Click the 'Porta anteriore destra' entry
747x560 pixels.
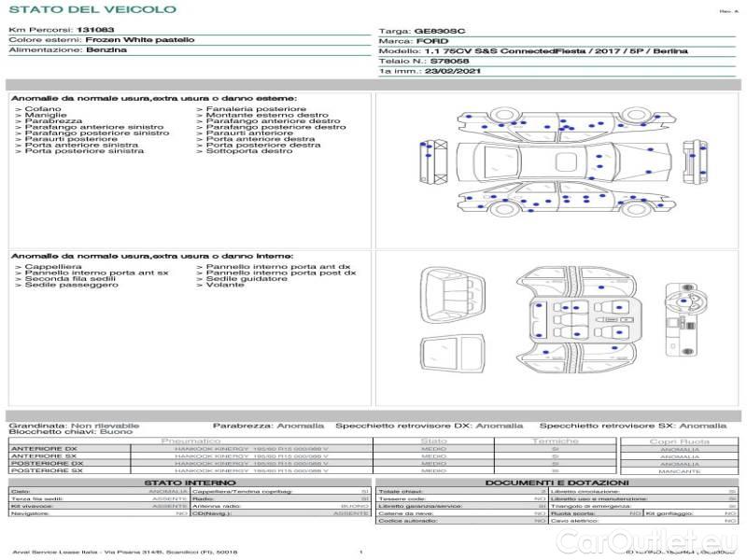tap(261, 139)
